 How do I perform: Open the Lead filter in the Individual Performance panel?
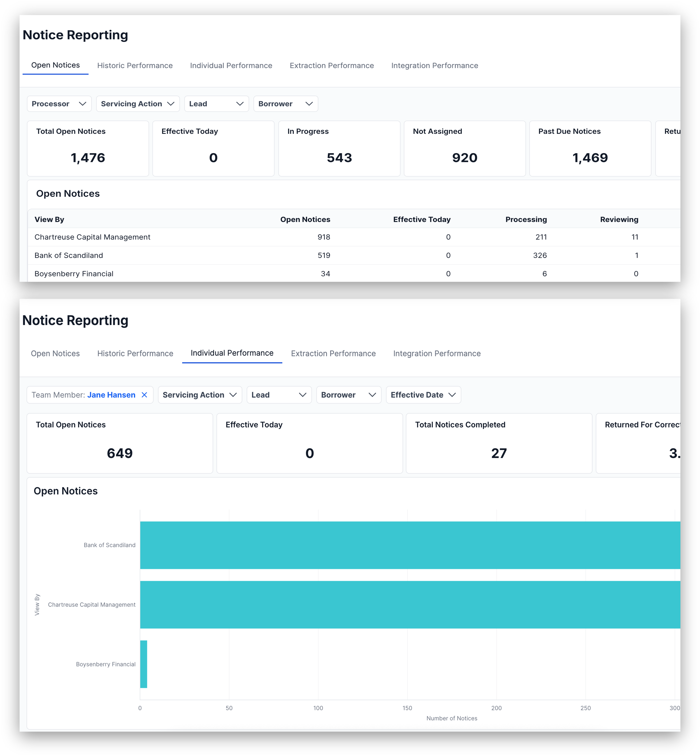279,395
